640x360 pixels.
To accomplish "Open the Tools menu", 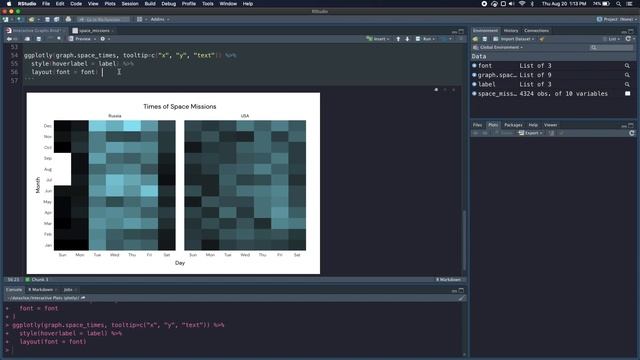I will click(x=207, y=4).
